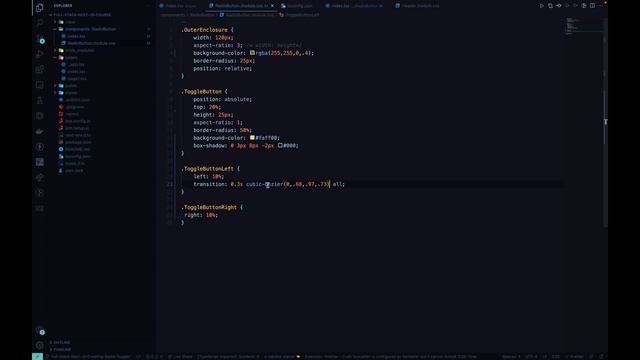Click the remote window indicator in the status bar
Image resolution: width=640 pixels, height=360 pixels.
tap(37, 356)
